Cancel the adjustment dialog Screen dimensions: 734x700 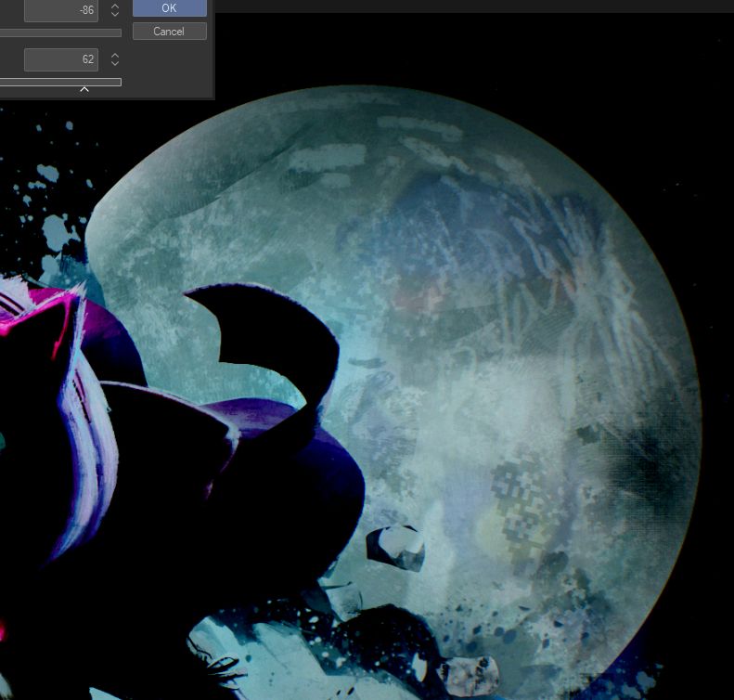click(170, 32)
